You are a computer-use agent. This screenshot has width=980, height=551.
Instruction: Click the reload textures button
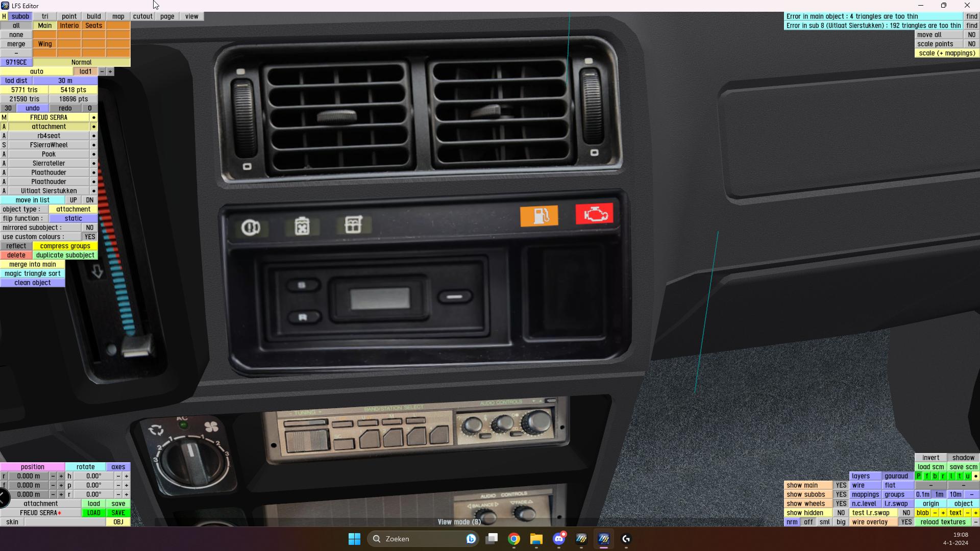click(x=943, y=522)
